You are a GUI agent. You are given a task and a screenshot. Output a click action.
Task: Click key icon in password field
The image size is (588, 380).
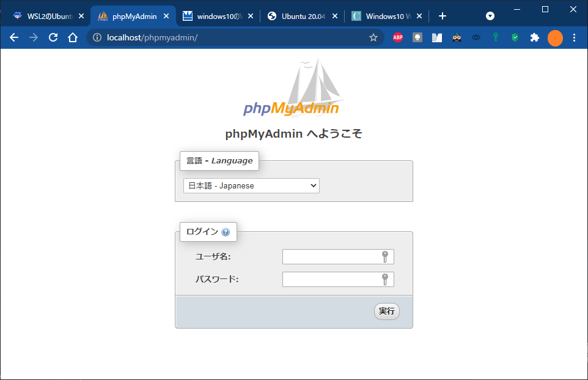click(x=384, y=280)
